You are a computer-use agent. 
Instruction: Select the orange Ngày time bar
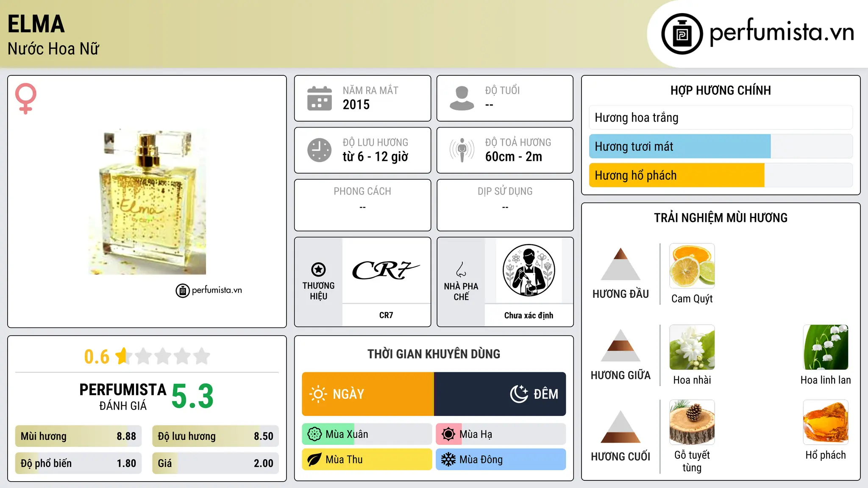368,394
